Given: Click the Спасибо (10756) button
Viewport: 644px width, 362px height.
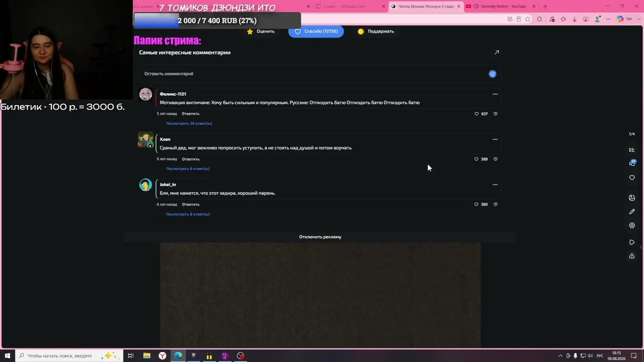Looking at the screenshot, I should tap(316, 31).
